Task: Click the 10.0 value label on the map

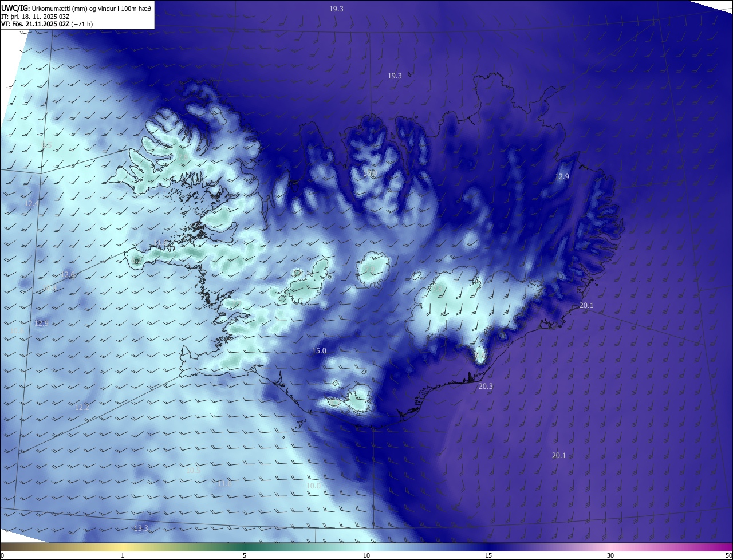Action: click(313, 486)
